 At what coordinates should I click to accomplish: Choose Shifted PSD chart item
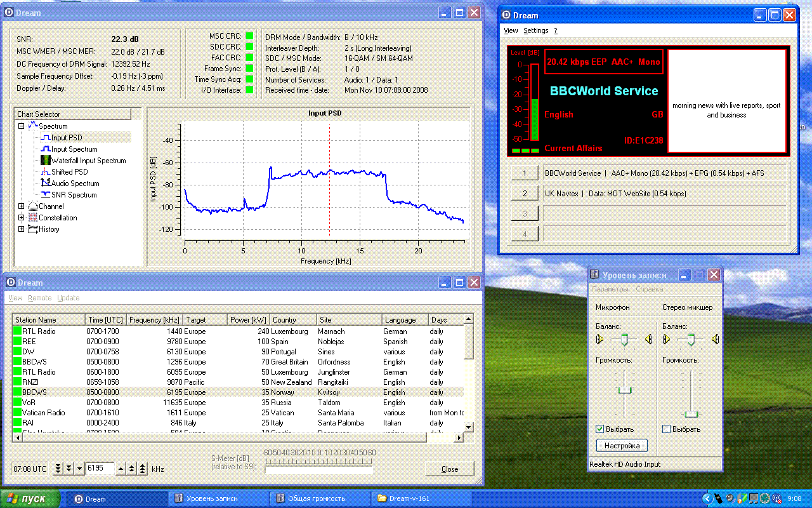tap(69, 172)
